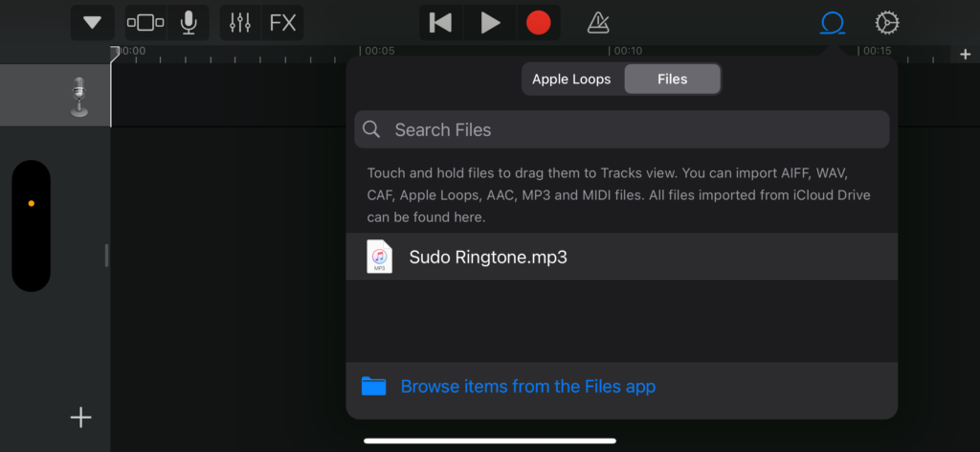Click the 00:05 ruler mark
Viewport: 980px width, 452px height.
tap(377, 52)
